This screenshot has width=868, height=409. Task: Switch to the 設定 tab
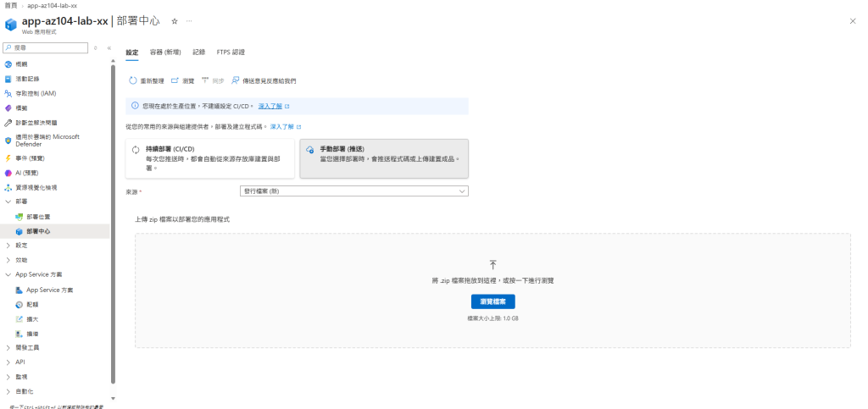(132, 53)
